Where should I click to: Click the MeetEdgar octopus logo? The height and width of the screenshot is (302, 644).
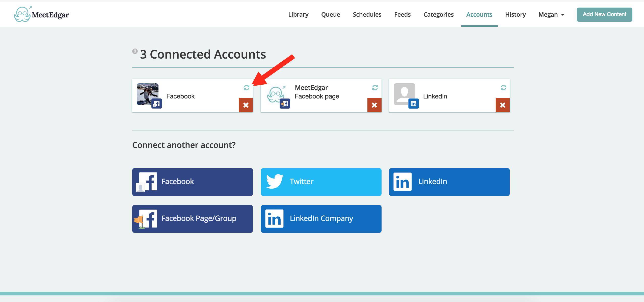22,15
